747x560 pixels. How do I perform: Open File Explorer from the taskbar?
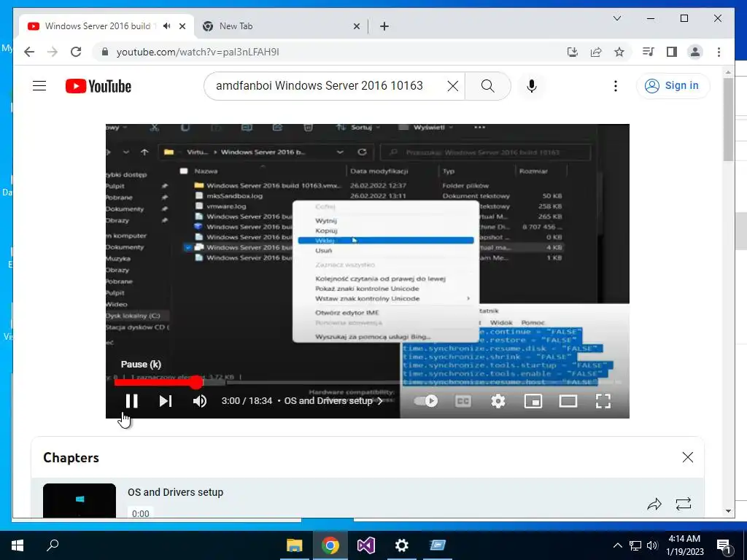[294, 545]
